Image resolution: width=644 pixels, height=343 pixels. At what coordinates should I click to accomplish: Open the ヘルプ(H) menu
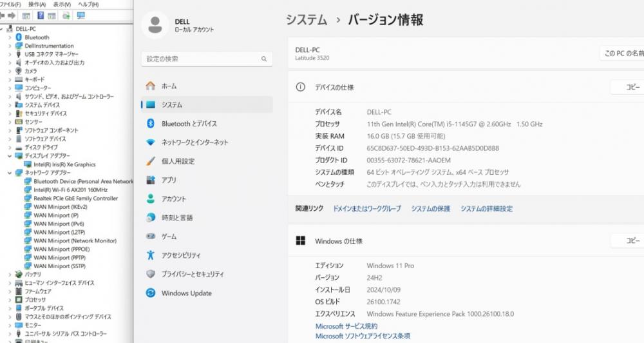pos(88,4)
